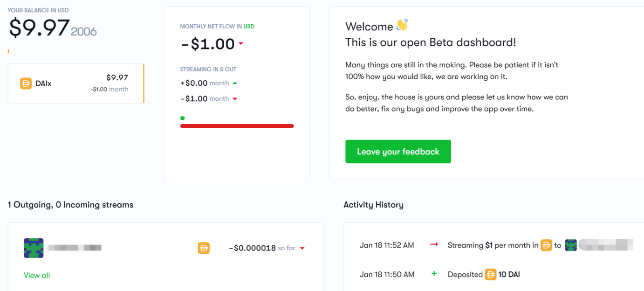Click the recipient avatar in outgoing stream
644x291 pixels.
coord(34,248)
